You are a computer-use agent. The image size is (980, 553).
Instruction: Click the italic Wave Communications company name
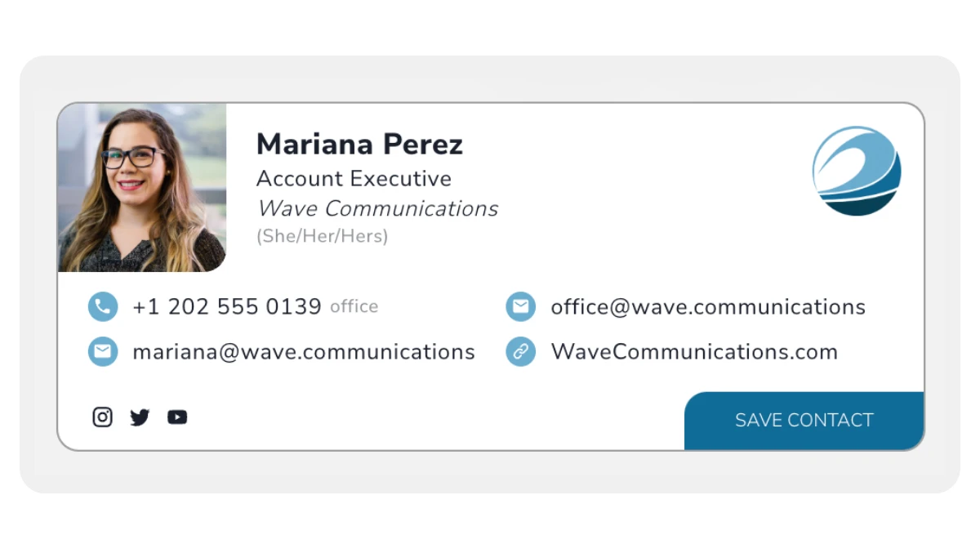pyautogui.click(x=377, y=208)
